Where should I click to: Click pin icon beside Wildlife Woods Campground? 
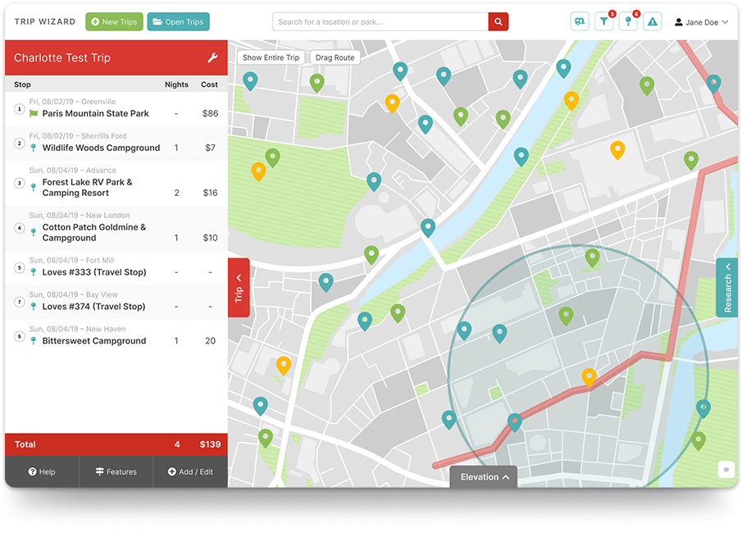pos(33,148)
